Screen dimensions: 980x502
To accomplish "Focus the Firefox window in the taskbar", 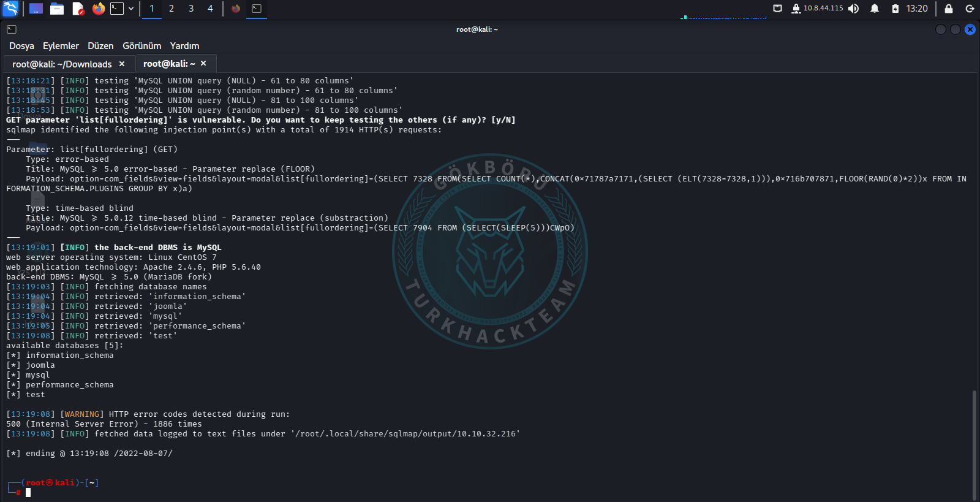I will click(x=236, y=9).
